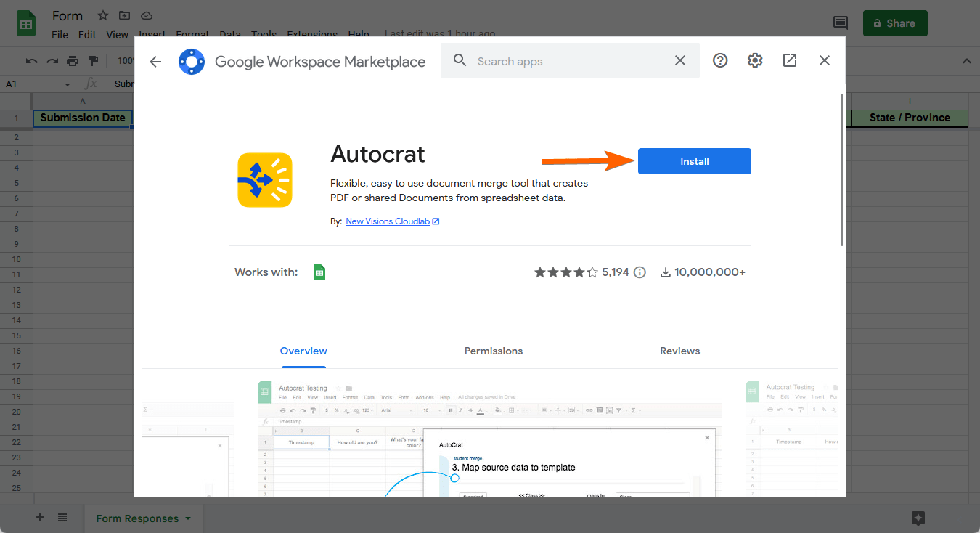Click the rating info icon

(640, 272)
